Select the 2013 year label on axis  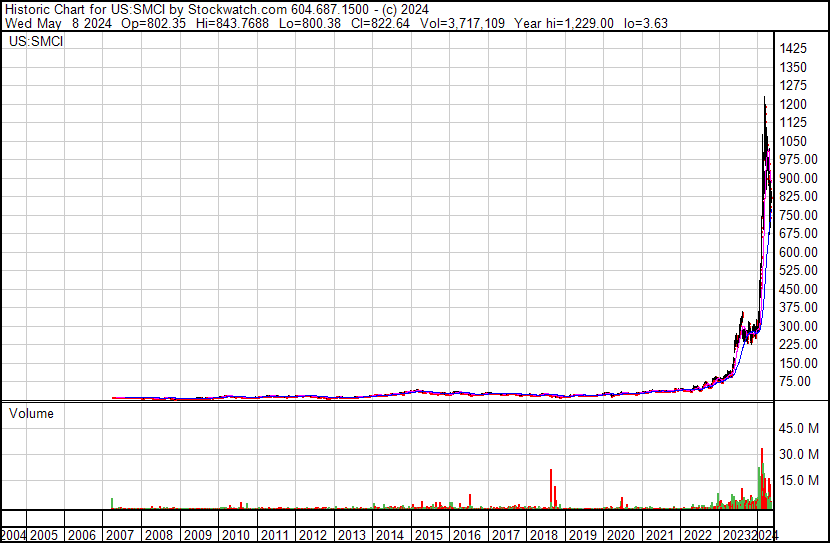351,535
